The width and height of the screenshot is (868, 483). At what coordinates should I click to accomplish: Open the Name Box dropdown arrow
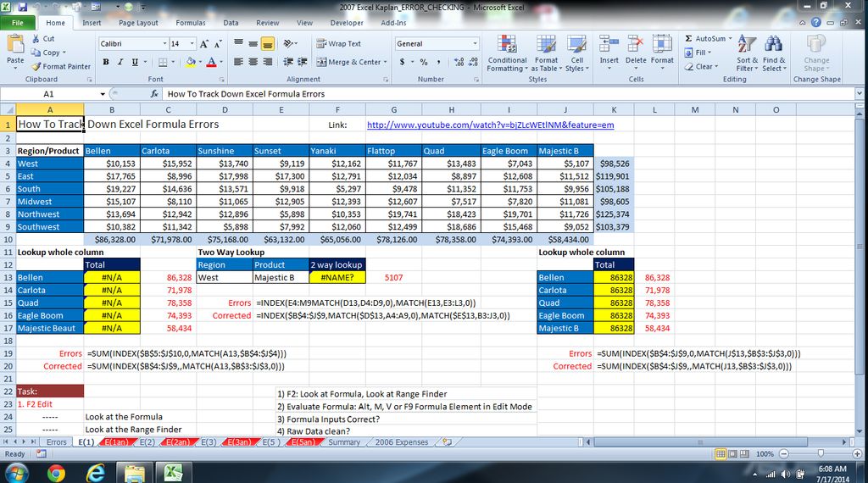pyautogui.click(x=103, y=94)
